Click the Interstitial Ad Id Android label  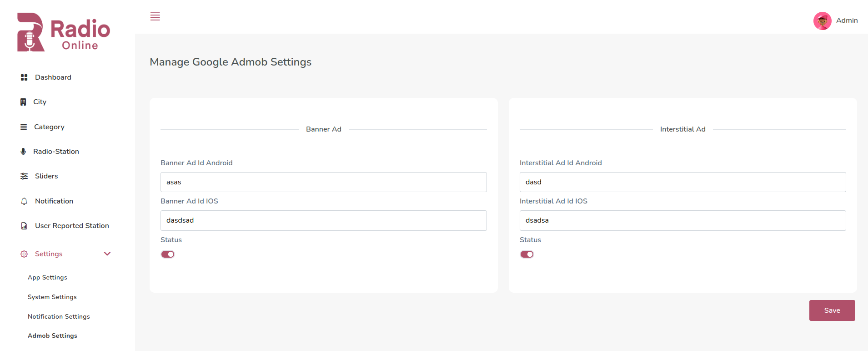click(561, 163)
